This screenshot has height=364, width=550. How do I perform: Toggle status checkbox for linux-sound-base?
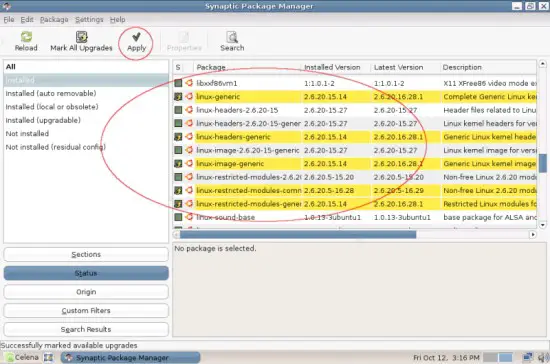(178, 217)
